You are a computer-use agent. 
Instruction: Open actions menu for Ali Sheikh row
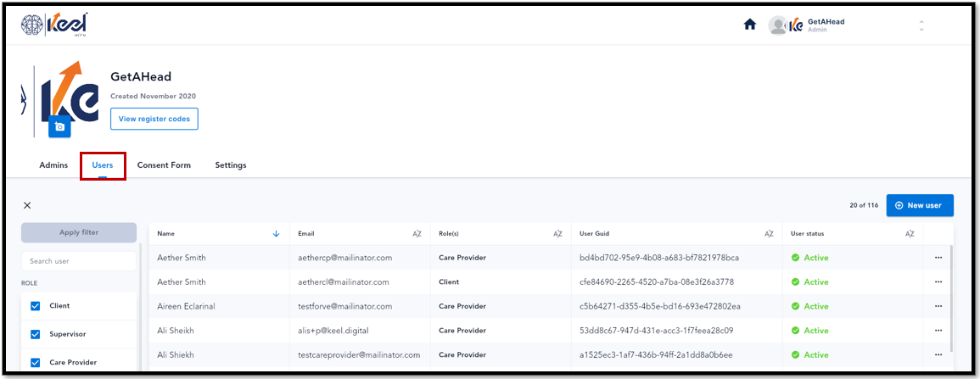[938, 331]
